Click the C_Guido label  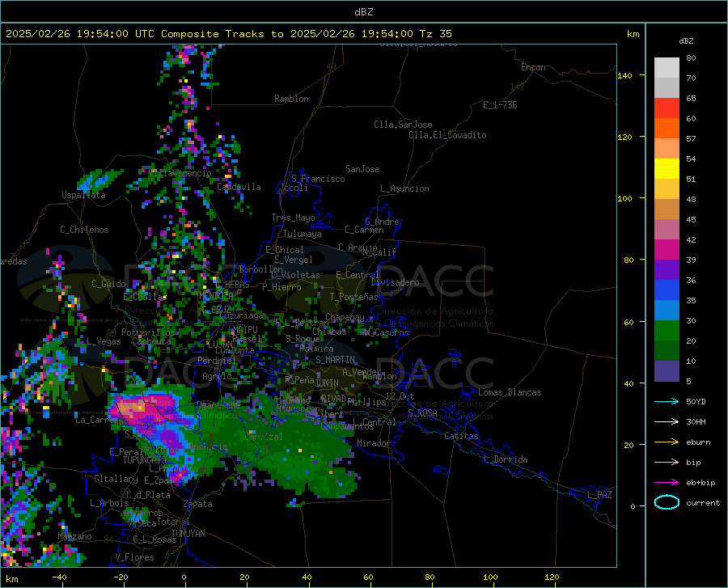coord(108,284)
